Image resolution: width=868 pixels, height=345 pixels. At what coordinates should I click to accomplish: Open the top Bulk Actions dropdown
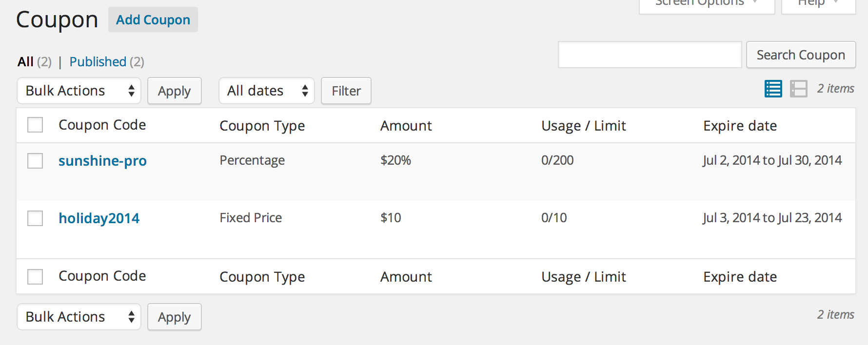click(79, 91)
